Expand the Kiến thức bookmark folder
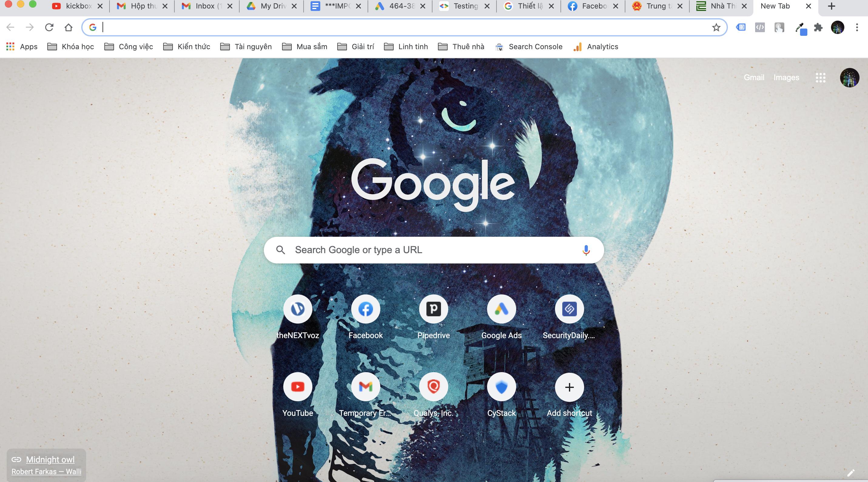The image size is (868, 482). 186,46
